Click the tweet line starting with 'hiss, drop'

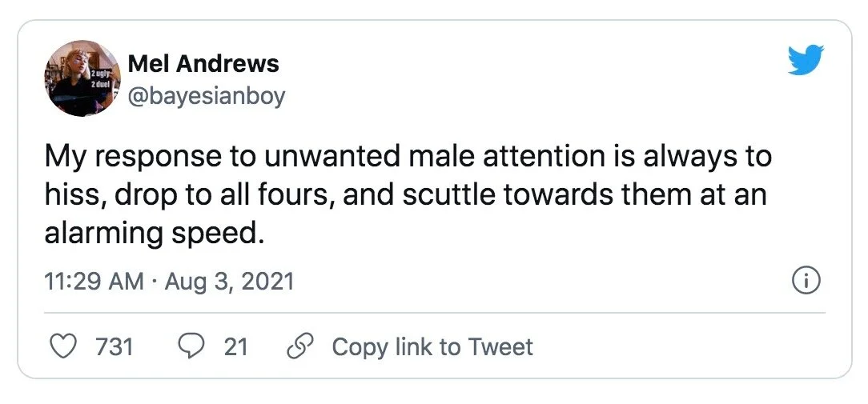(x=406, y=195)
